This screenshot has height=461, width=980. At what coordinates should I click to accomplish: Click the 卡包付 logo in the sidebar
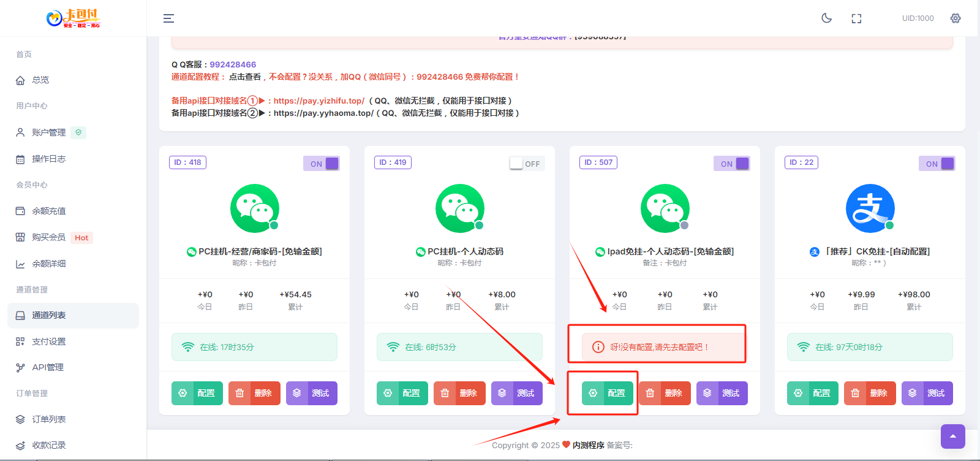click(x=73, y=18)
